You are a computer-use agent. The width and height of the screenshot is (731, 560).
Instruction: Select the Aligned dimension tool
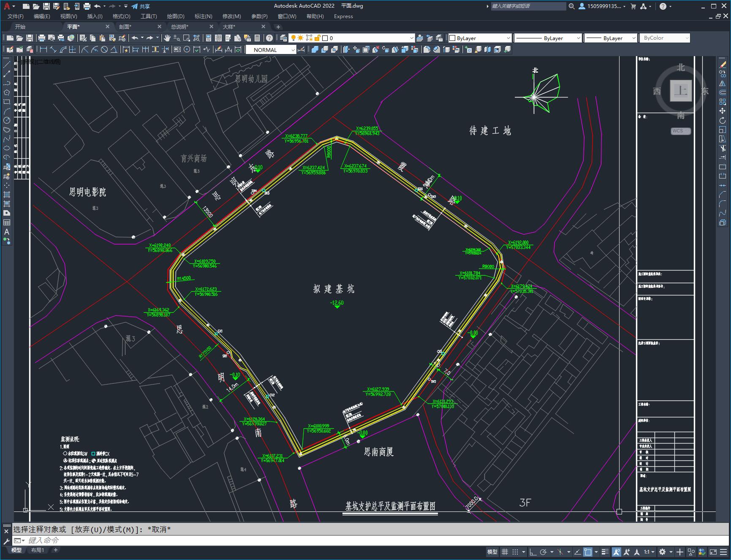(53, 49)
